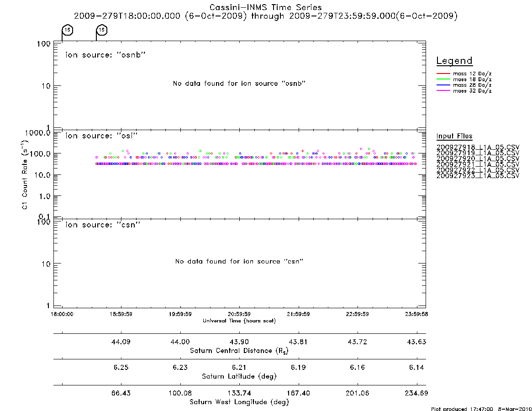
Task: Click the 100.08 longitude value
Action: click(x=180, y=393)
